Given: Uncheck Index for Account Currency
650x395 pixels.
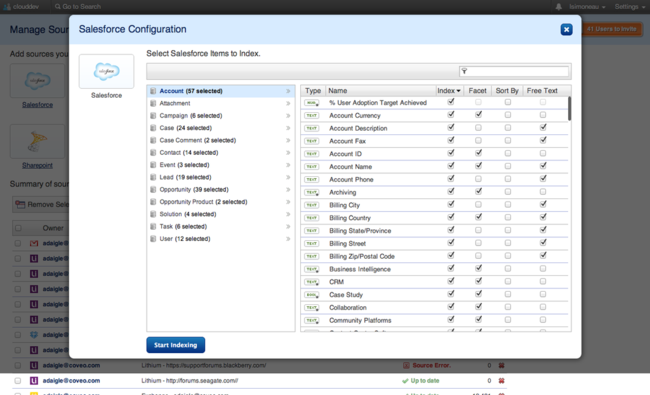Looking at the screenshot, I should (x=451, y=115).
